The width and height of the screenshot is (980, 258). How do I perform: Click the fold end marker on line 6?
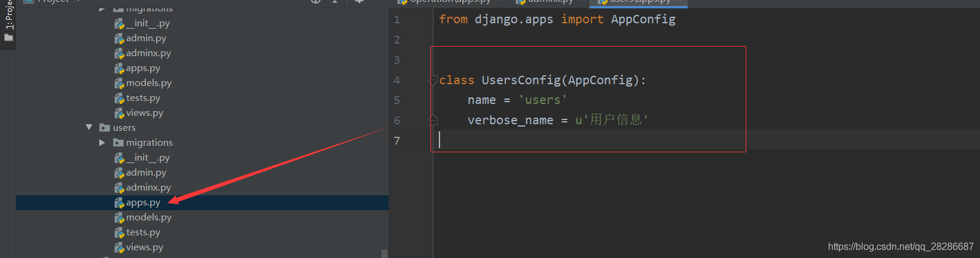433,120
